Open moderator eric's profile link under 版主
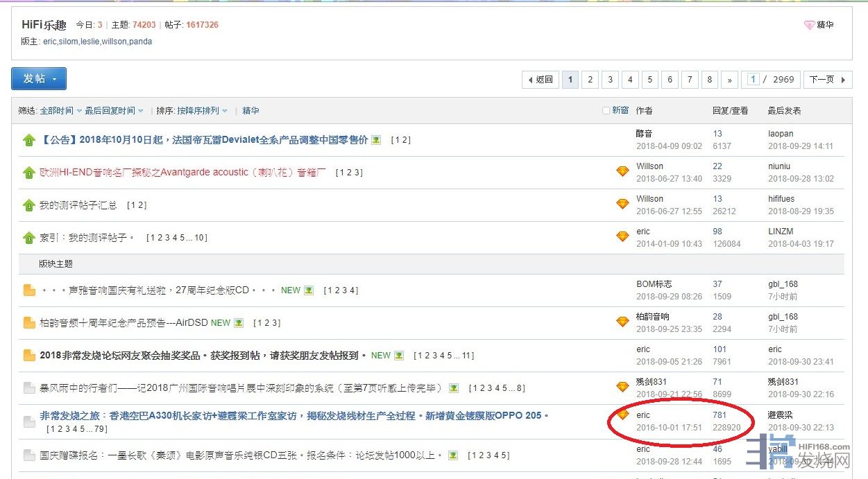868x479 pixels. click(50, 42)
